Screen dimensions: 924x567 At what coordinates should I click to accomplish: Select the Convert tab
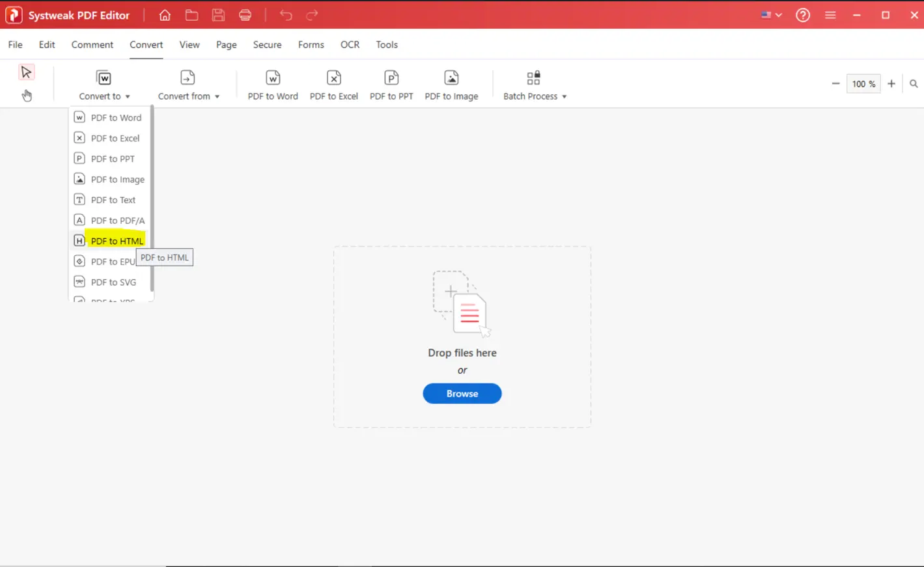146,44
